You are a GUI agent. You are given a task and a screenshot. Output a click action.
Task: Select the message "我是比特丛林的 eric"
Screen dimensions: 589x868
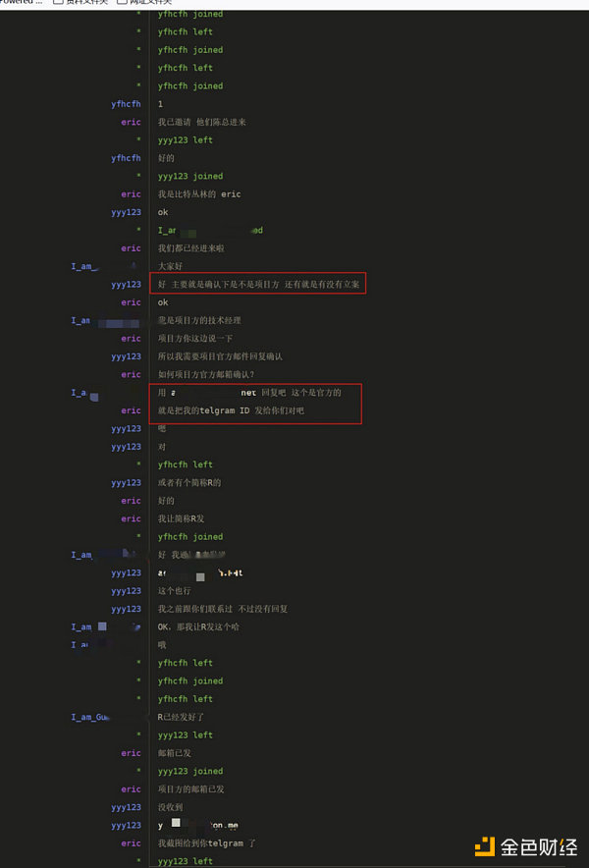pyautogui.click(x=199, y=194)
